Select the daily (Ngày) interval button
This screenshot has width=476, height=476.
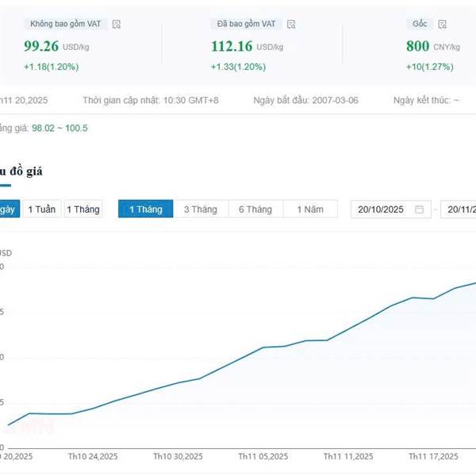[6, 209]
